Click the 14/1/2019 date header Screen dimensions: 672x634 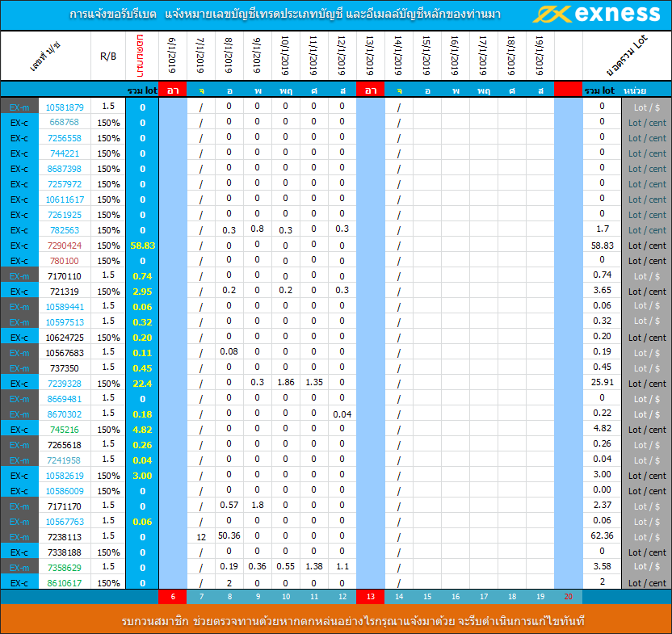(x=398, y=57)
